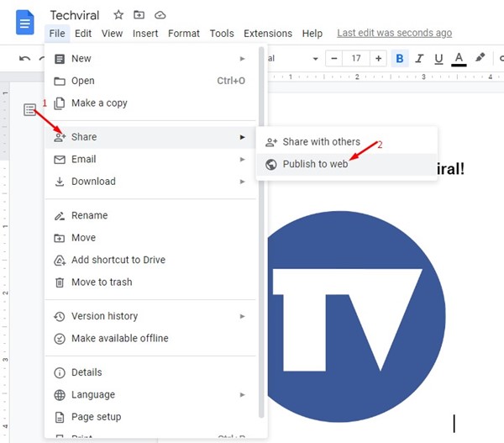Click the Move folder icon in menu

60,238
